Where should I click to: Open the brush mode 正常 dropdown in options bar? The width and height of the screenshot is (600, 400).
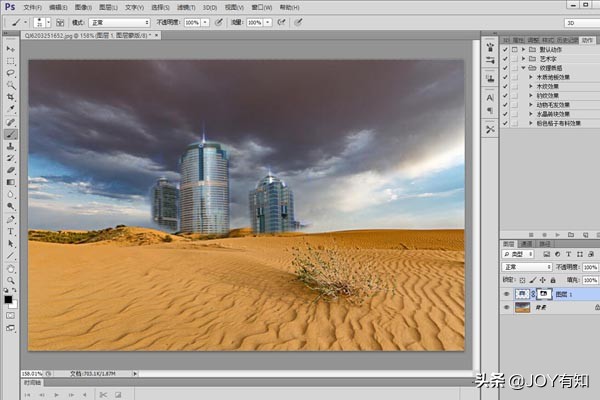(x=119, y=23)
